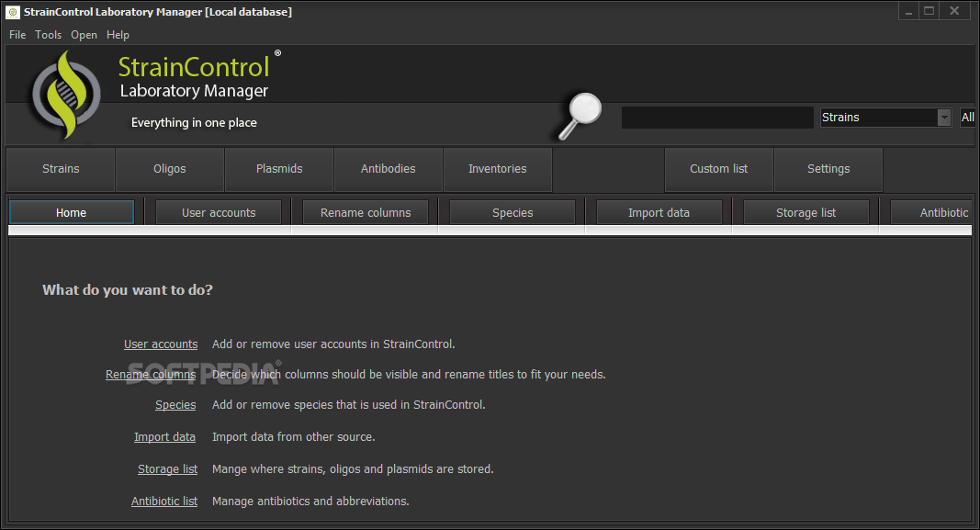
Task: Follow the Species link
Action: click(175, 405)
